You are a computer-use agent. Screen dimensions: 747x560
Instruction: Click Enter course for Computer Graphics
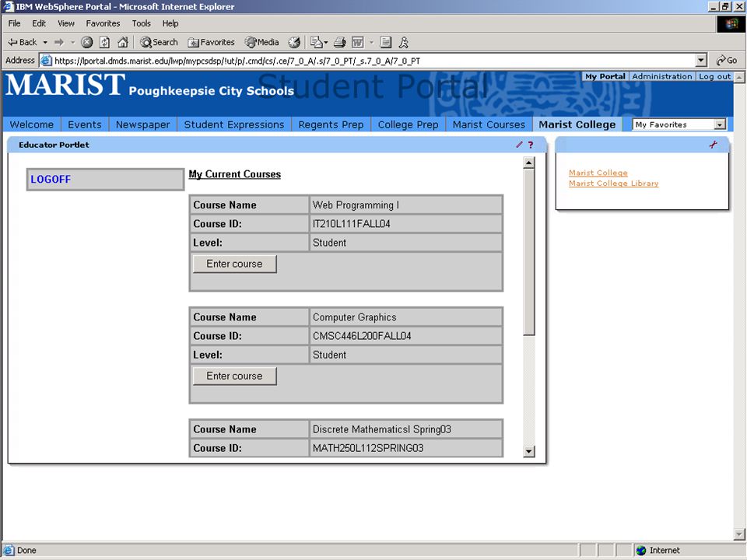point(234,376)
